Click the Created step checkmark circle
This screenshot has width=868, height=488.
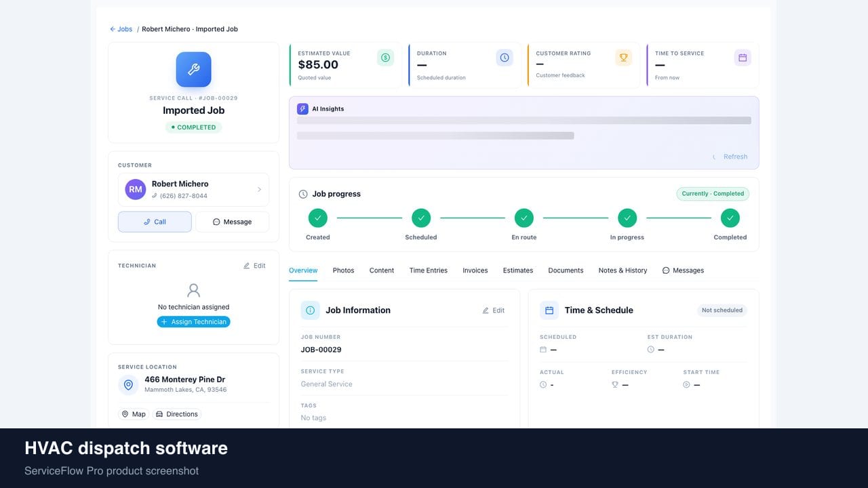[x=318, y=218]
